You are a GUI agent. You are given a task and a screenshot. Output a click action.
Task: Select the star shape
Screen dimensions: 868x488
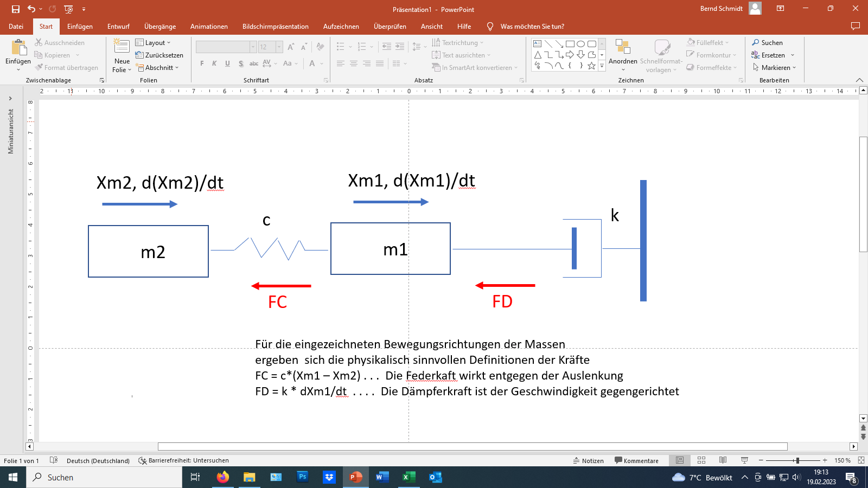(592, 66)
